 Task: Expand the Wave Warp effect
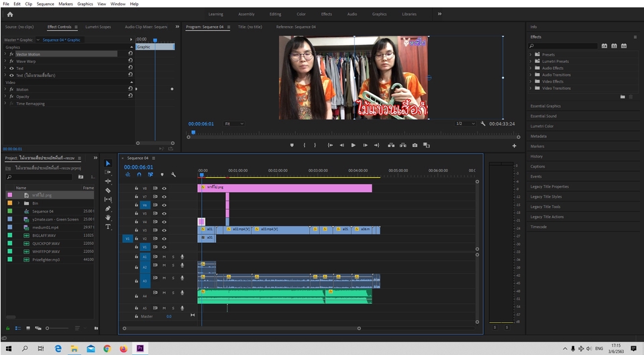point(5,61)
